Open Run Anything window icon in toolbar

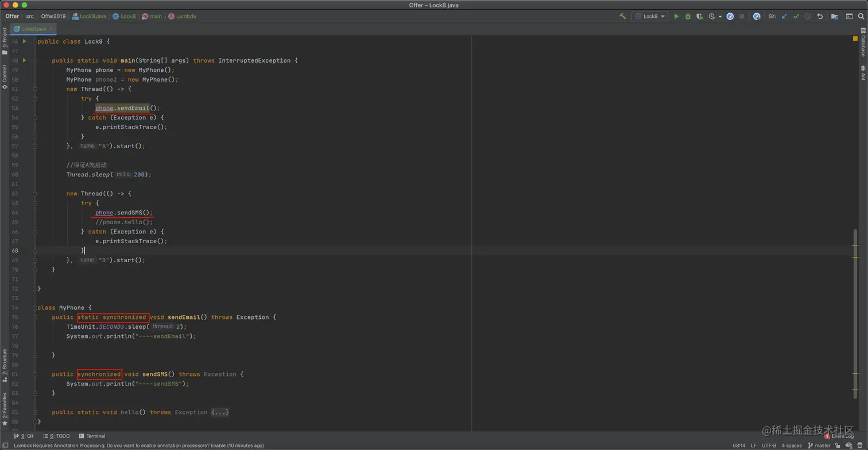tap(850, 17)
